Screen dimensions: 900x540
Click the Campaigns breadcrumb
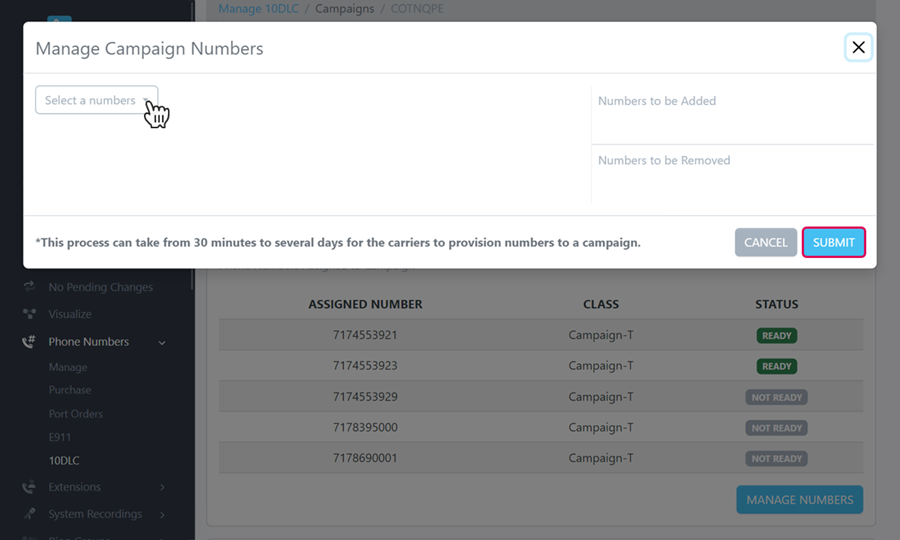pos(344,9)
